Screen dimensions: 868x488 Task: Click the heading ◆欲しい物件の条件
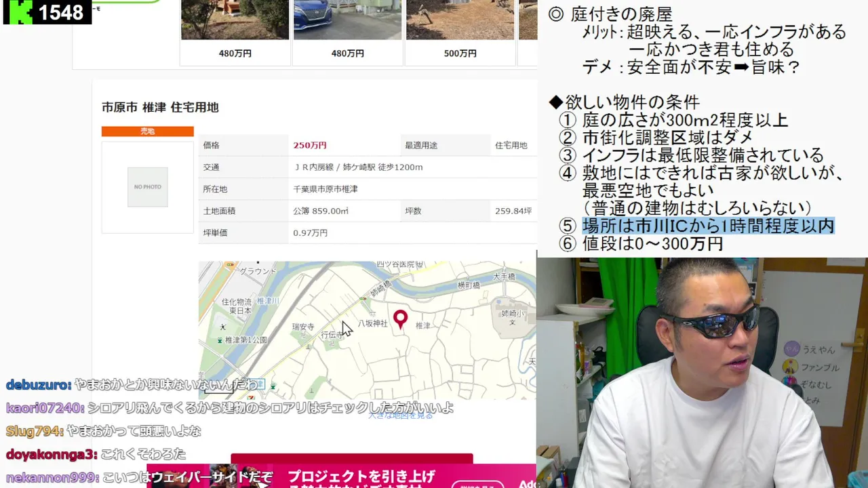click(624, 102)
